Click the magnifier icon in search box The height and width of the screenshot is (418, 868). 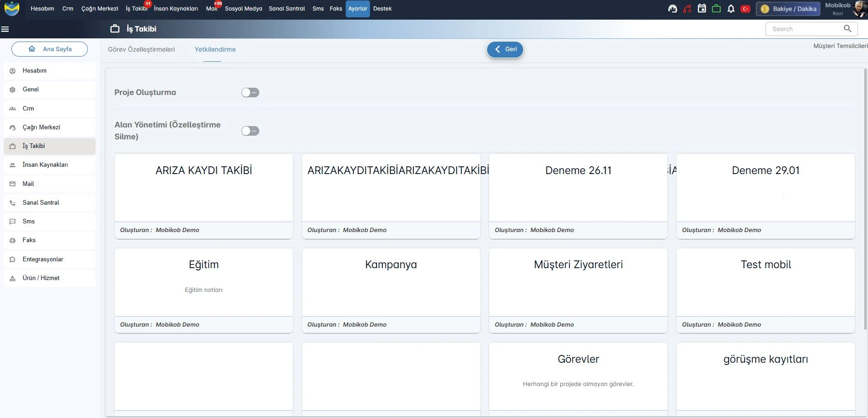pyautogui.click(x=847, y=29)
